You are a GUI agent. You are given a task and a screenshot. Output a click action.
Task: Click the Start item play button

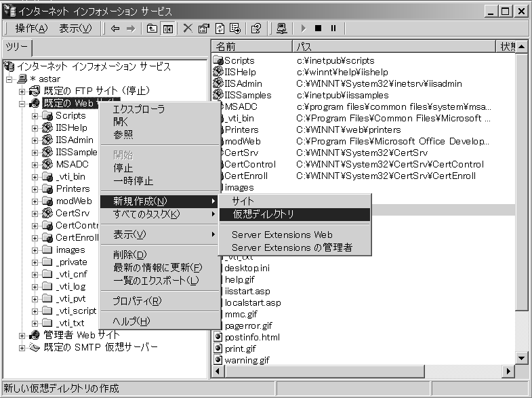(304, 28)
